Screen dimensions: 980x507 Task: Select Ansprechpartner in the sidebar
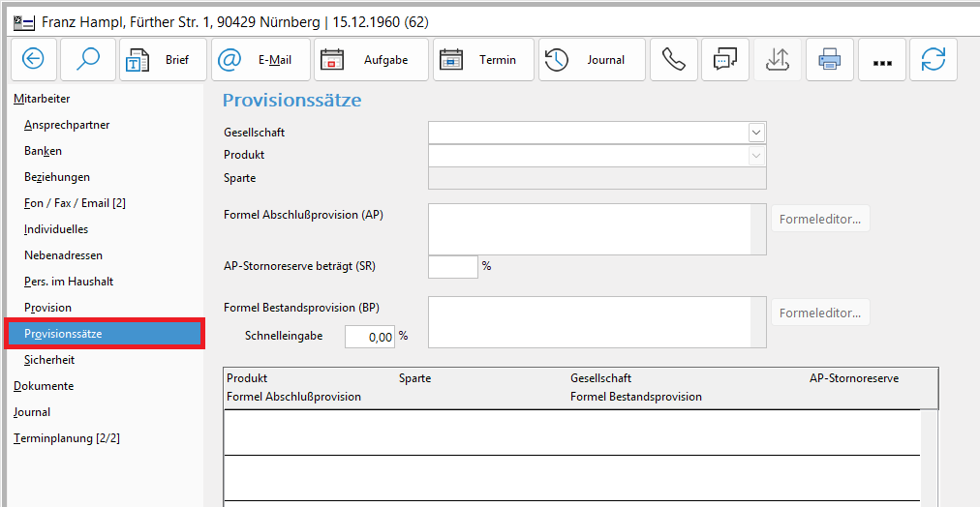click(x=67, y=125)
